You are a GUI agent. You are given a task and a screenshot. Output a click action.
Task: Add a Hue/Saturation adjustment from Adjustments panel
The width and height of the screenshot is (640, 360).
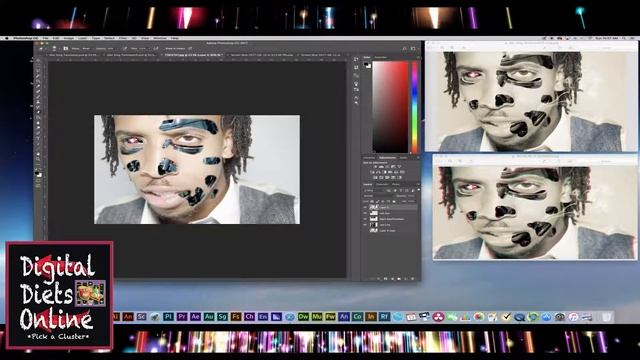[x=373, y=172]
